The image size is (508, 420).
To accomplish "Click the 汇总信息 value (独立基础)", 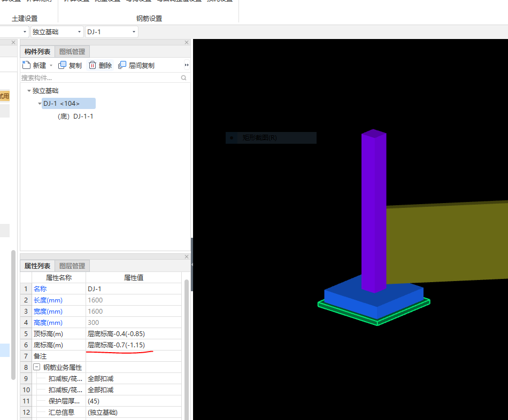I will tap(134, 412).
